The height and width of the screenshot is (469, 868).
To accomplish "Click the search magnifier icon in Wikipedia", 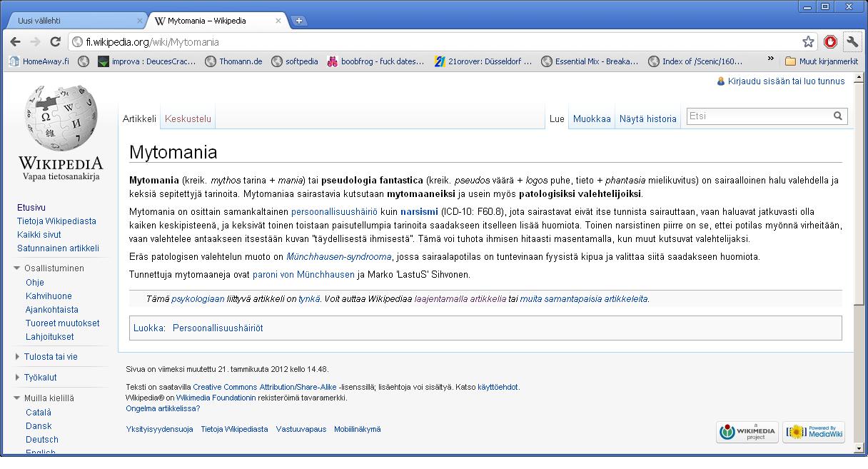I will coord(838,116).
